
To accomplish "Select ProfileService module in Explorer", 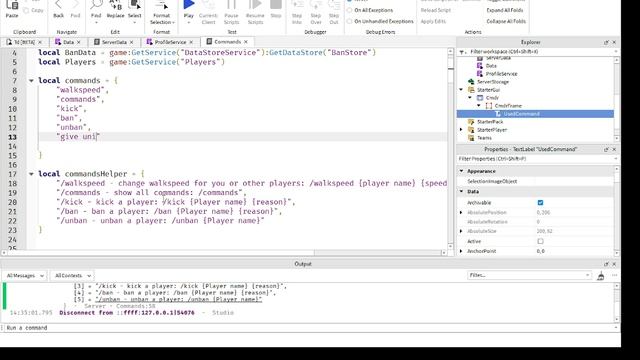I will click(501, 74).
